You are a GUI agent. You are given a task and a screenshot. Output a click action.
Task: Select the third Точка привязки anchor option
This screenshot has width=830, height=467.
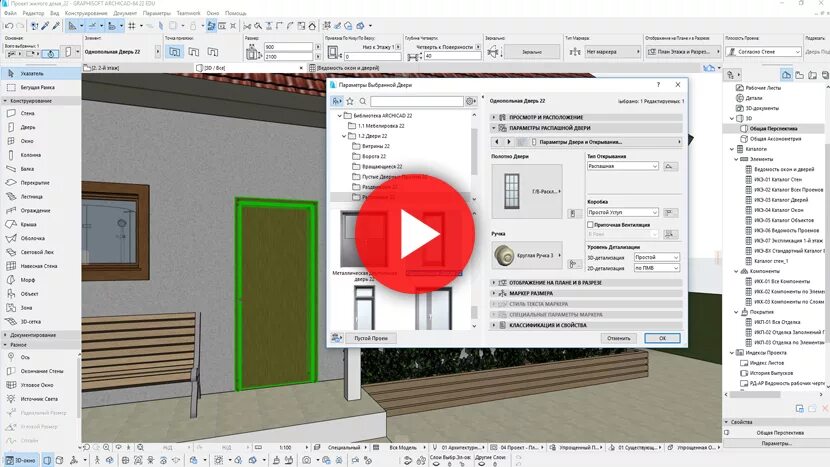(213, 52)
